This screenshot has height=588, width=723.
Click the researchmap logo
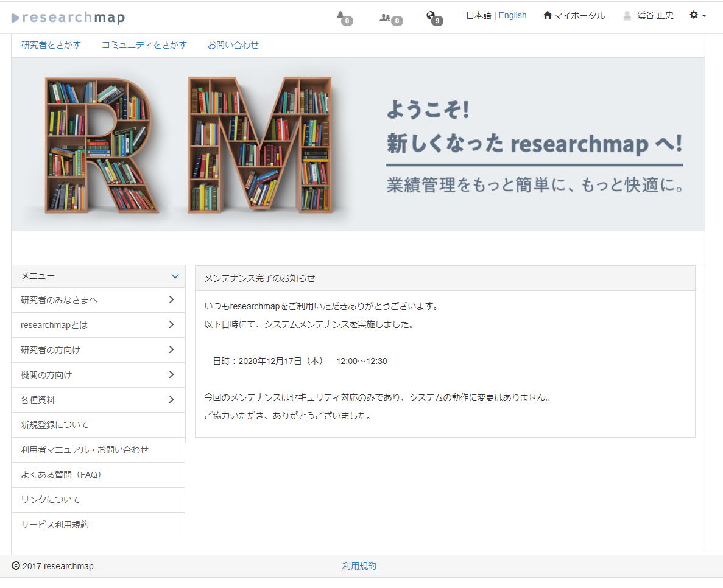click(x=68, y=18)
